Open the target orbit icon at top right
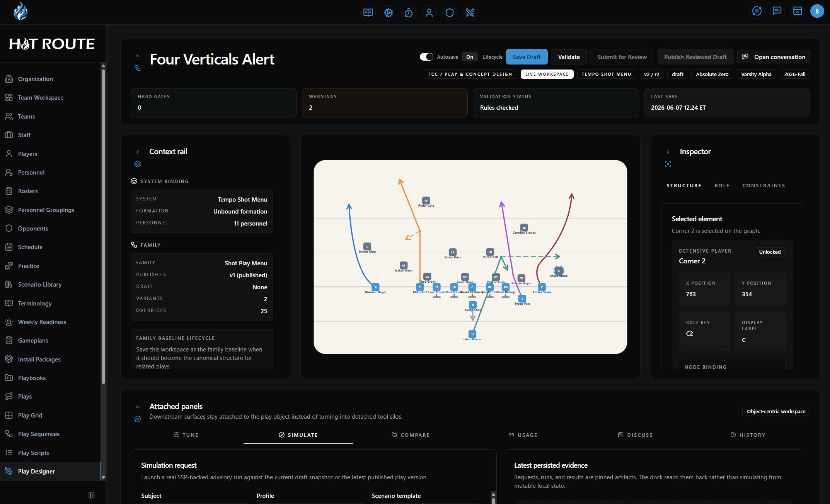This screenshot has height=504, width=830. point(757,11)
